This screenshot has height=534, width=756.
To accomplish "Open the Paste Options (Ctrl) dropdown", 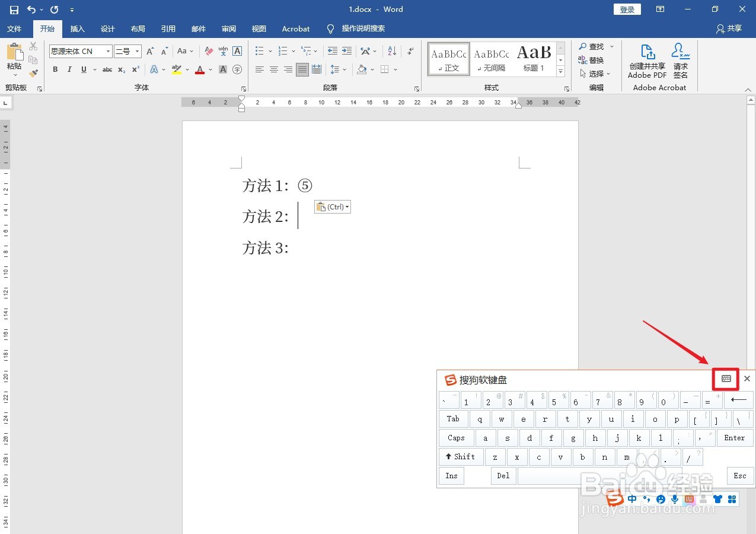I will click(333, 206).
